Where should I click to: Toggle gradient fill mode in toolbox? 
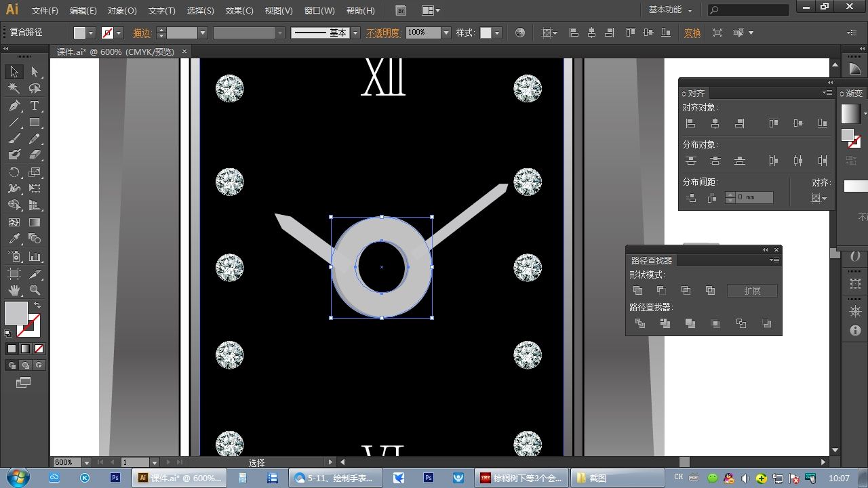[25, 348]
